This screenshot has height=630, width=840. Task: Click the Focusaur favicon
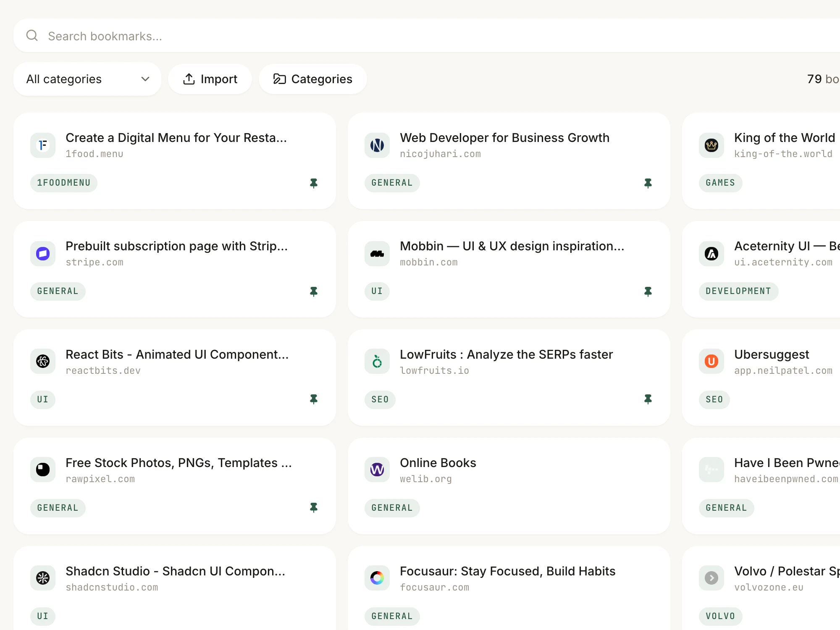[x=377, y=578]
